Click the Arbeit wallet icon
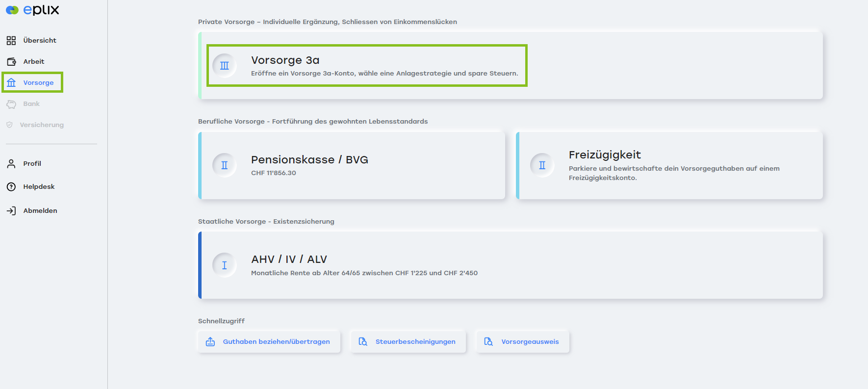Viewport: 868px width, 389px height. click(x=11, y=61)
